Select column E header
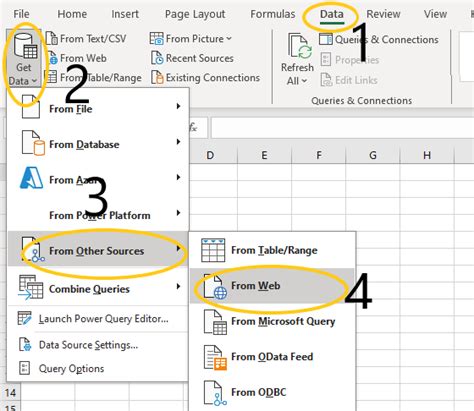474x411 pixels. pos(264,155)
